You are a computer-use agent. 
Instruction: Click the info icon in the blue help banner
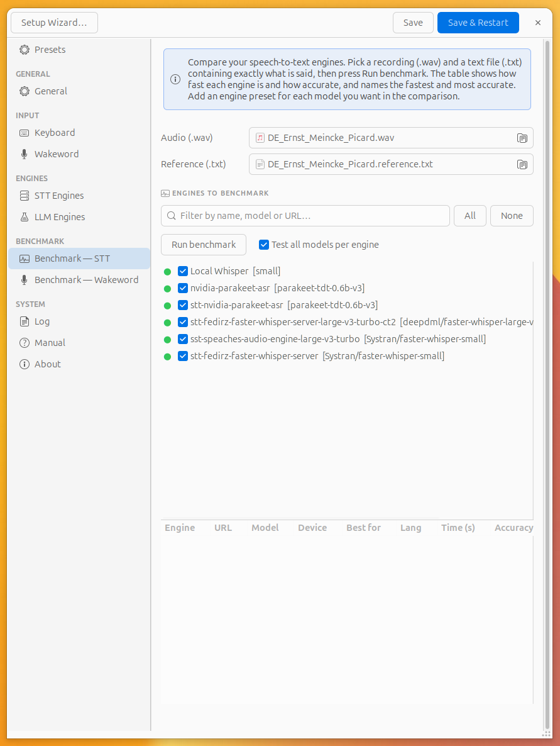click(x=175, y=79)
